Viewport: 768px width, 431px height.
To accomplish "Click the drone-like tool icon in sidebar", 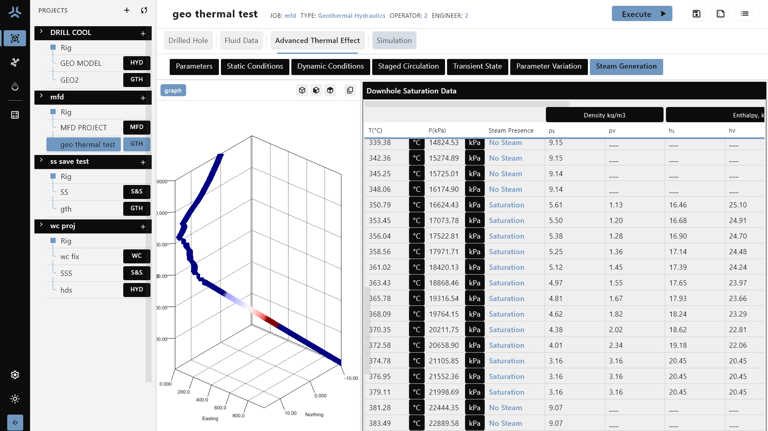I will 15,62.
